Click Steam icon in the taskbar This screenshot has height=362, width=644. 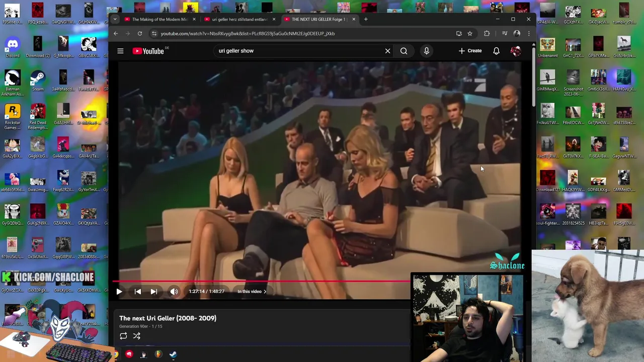pos(173,355)
